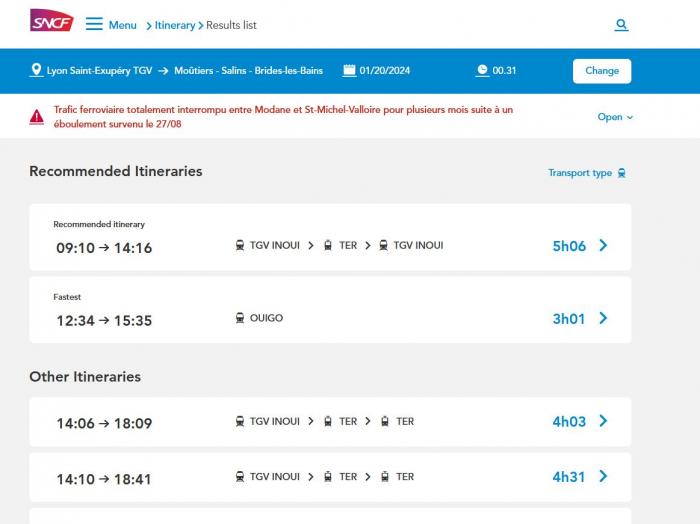Click the OUIGO label
This screenshot has width=700, height=524.
(x=267, y=318)
